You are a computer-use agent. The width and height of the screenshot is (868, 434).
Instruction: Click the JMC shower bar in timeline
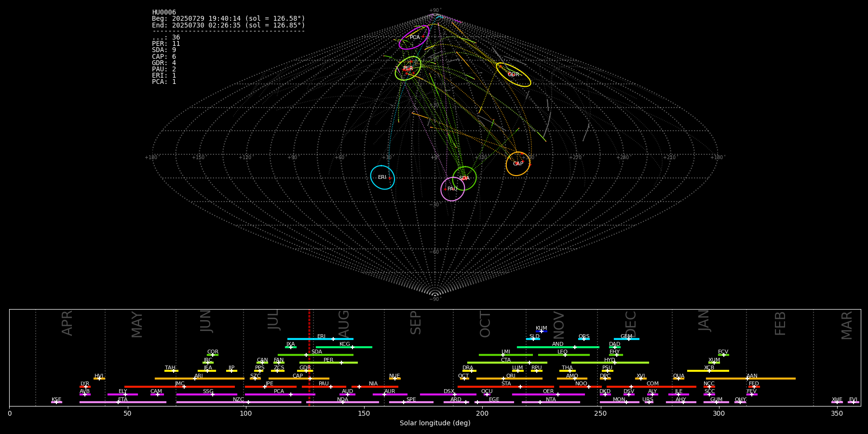click(180, 387)
